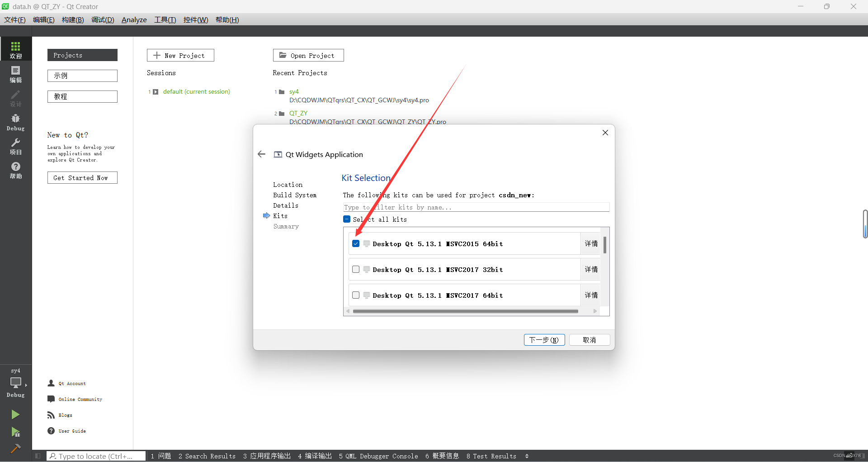Expand details (详情) for MSVC2017 64bit kit
868x462 pixels.
tap(591, 295)
